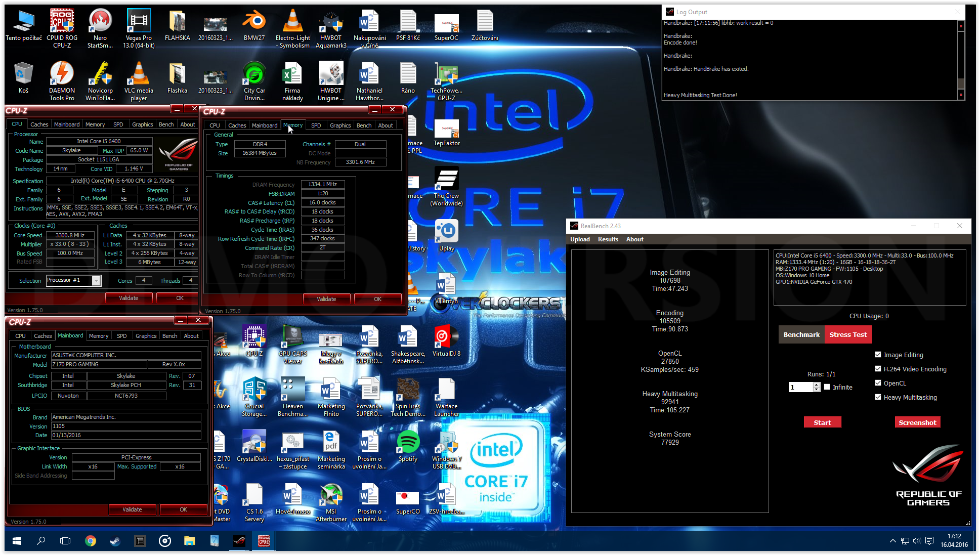Screen dimensions: 980x555
Task: Open Novicorp WinToFlash desktop icon
Action: click(100, 81)
